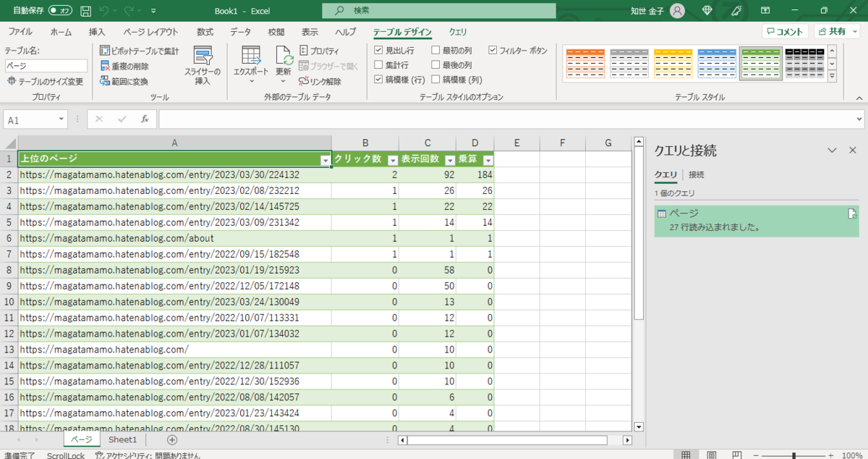
Task: Open the Home (ホーム) tab
Action: [x=61, y=32]
